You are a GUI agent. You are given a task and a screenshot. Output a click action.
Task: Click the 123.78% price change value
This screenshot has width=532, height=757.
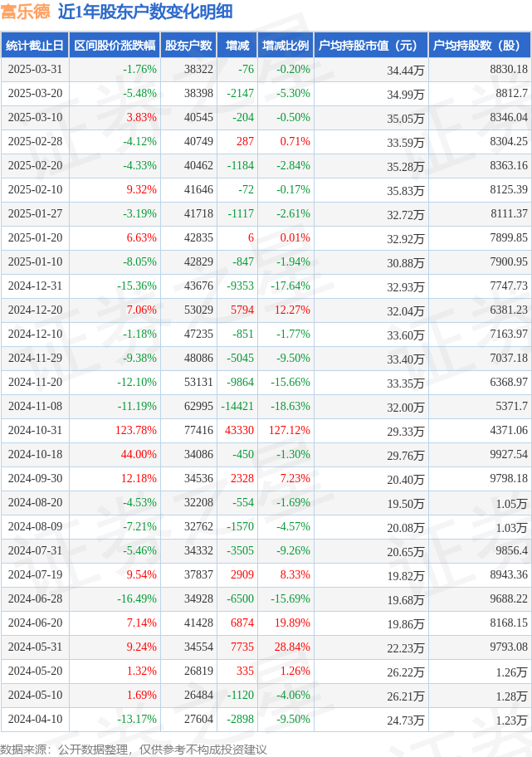(x=135, y=430)
